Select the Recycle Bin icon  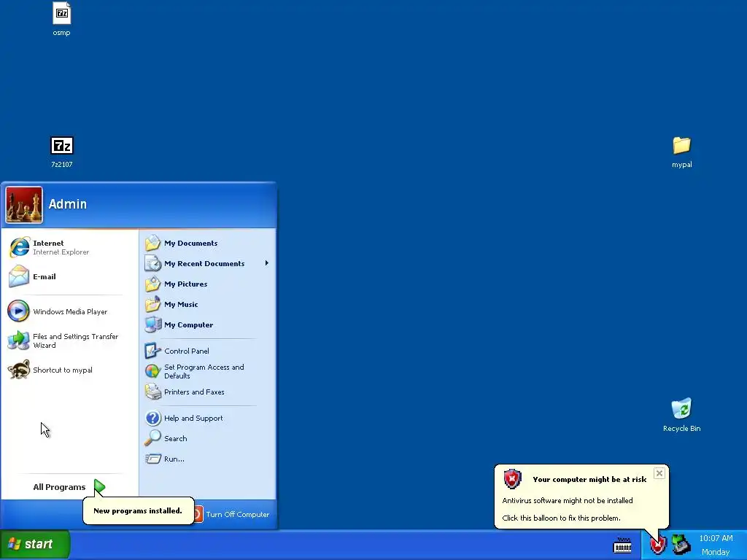point(682,415)
